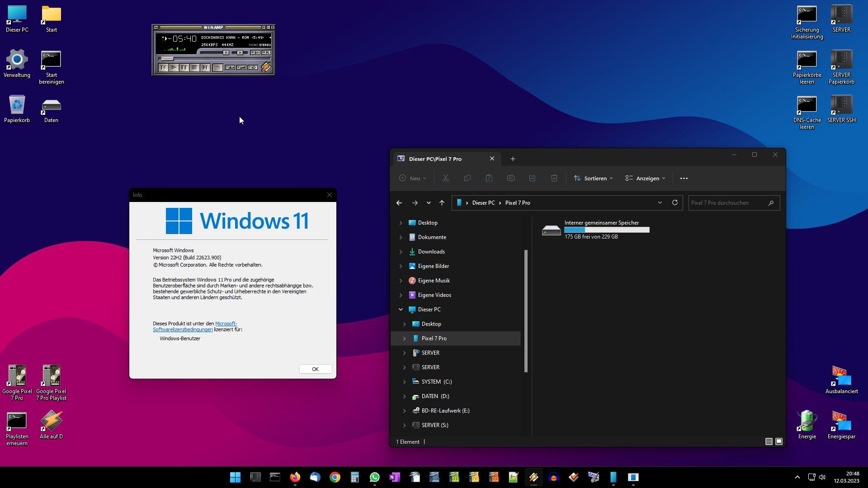This screenshot has width=868, height=488.
Task: Open the Anzeigen view dropdown
Action: point(646,178)
